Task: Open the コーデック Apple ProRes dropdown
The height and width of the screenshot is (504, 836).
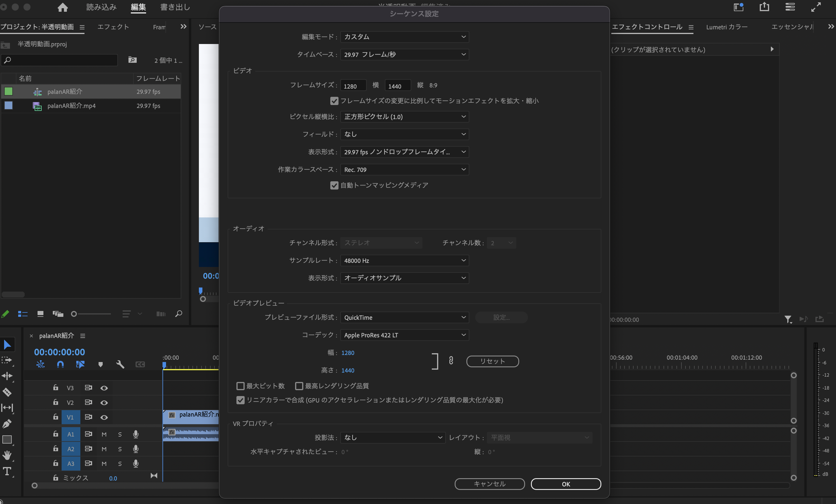Action: [x=405, y=335]
